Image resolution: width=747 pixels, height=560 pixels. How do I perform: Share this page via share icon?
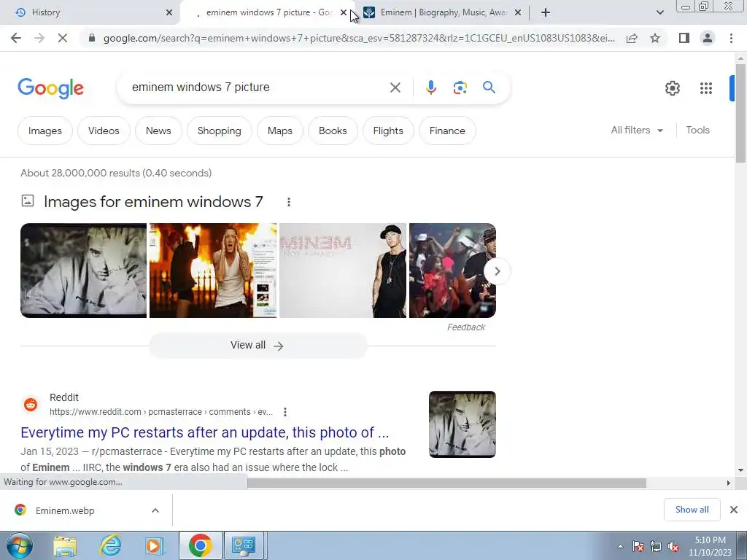tap(632, 38)
